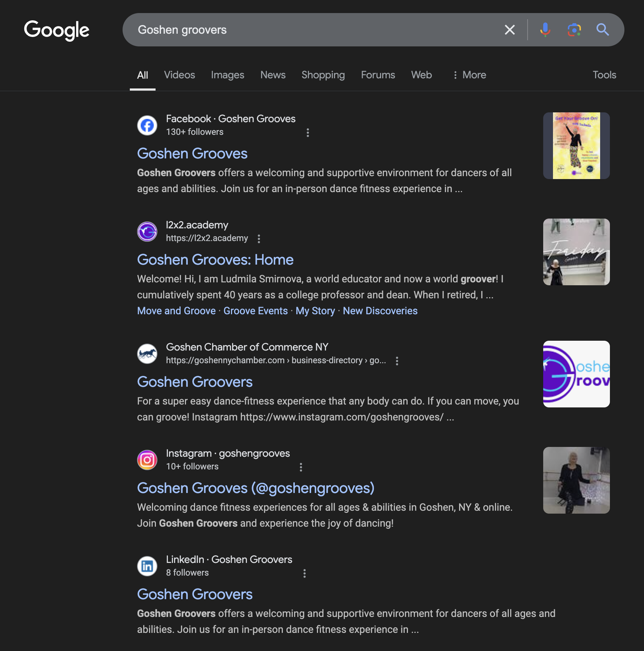Switch to the Images results tab

click(227, 75)
